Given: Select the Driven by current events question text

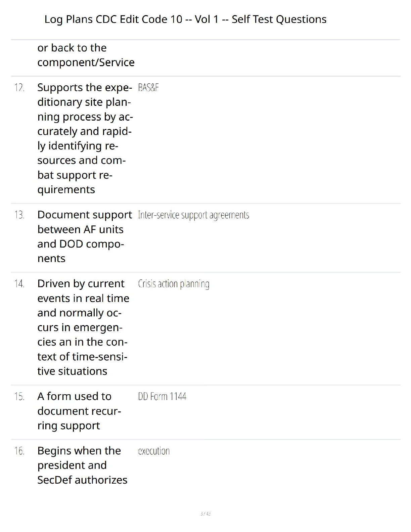Looking at the screenshot, I should tap(83, 327).
